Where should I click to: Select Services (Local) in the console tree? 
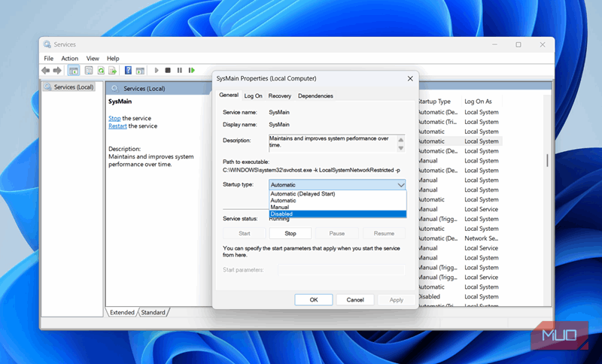point(73,87)
